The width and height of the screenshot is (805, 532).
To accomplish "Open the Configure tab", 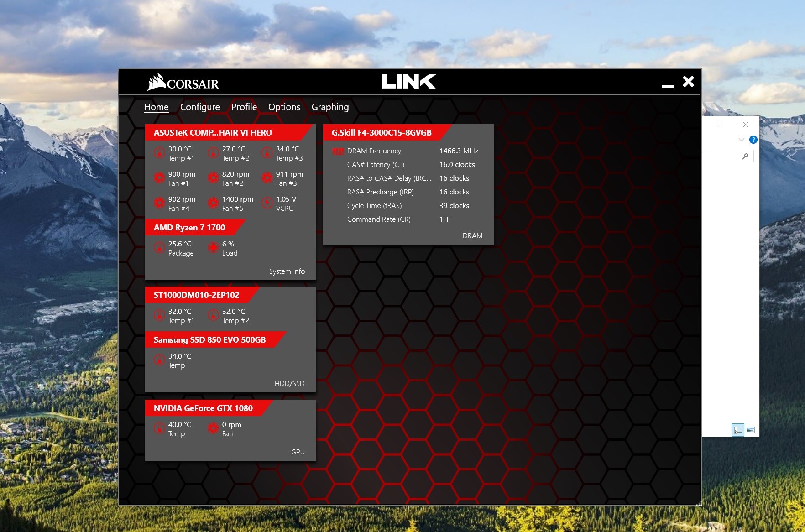I will pyautogui.click(x=200, y=107).
